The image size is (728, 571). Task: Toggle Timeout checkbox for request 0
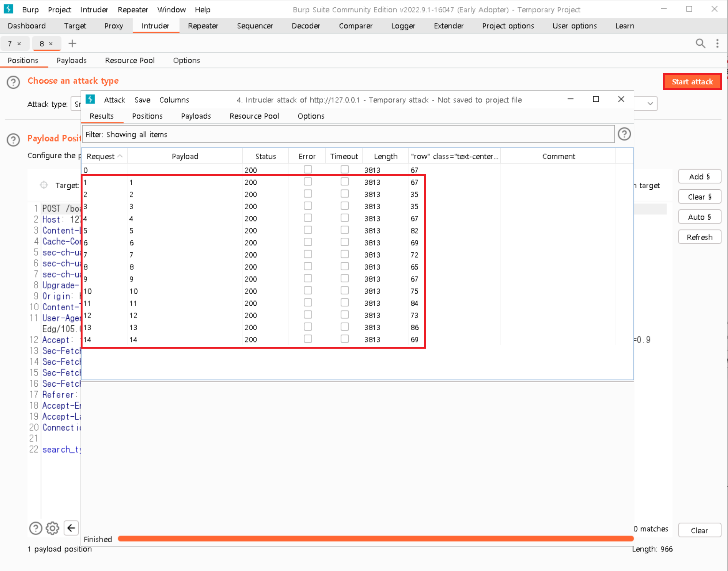click(x=344, y=169)
